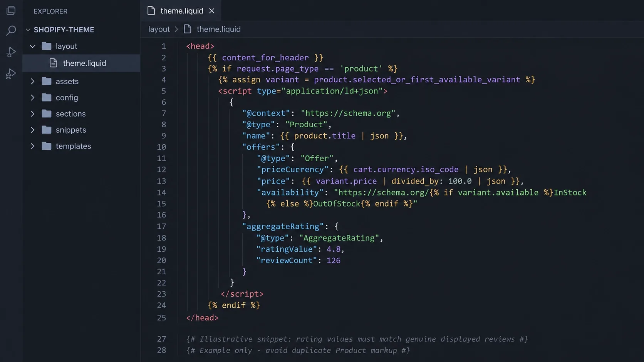Image resolution: width=644 pixels, height=362 pixels.
Task: Click the opening <head> tag on line 1
Action: 200,46
